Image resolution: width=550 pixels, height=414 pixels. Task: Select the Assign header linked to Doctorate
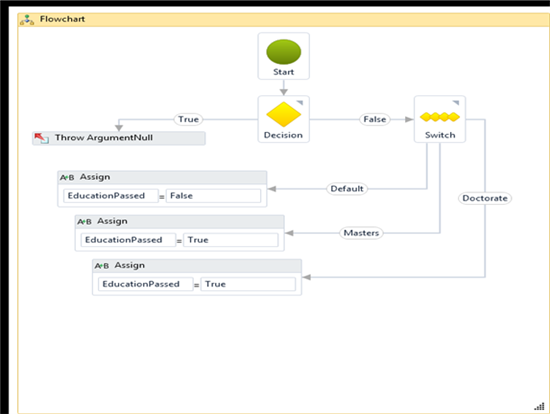tap(197, 266)
